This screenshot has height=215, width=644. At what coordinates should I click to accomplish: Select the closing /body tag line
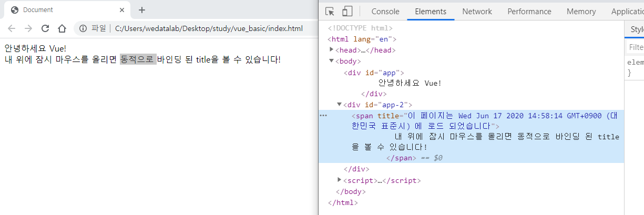tap(350, 191)
